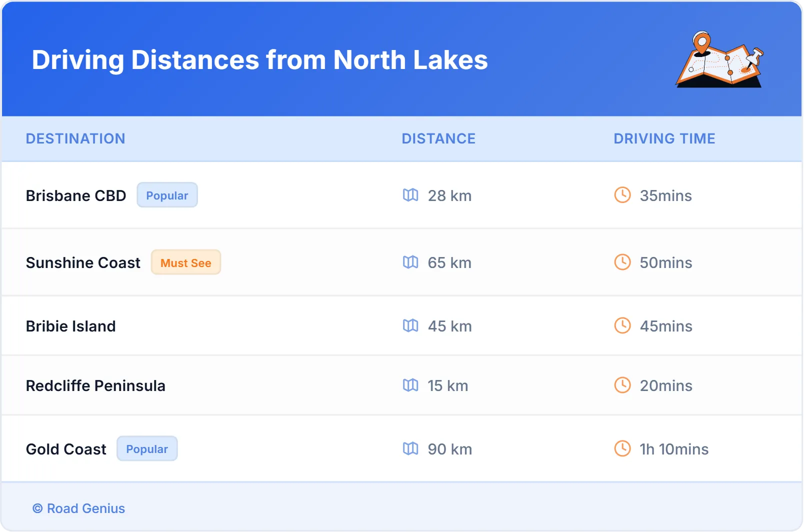Select the 20mins driving time
Image resolution: width=804 pixels, height=532 pixels.
click(666, 385)
